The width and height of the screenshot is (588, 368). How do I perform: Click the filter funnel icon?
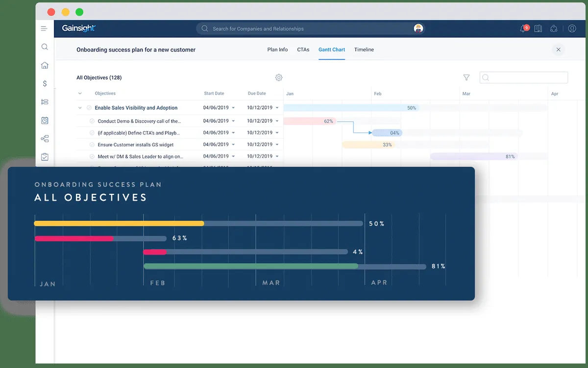click(466, 78)
